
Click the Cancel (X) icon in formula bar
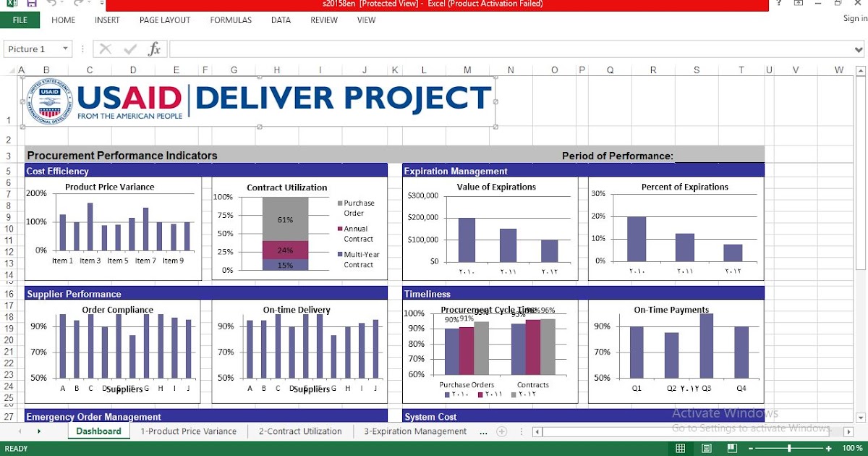(105, 48)
